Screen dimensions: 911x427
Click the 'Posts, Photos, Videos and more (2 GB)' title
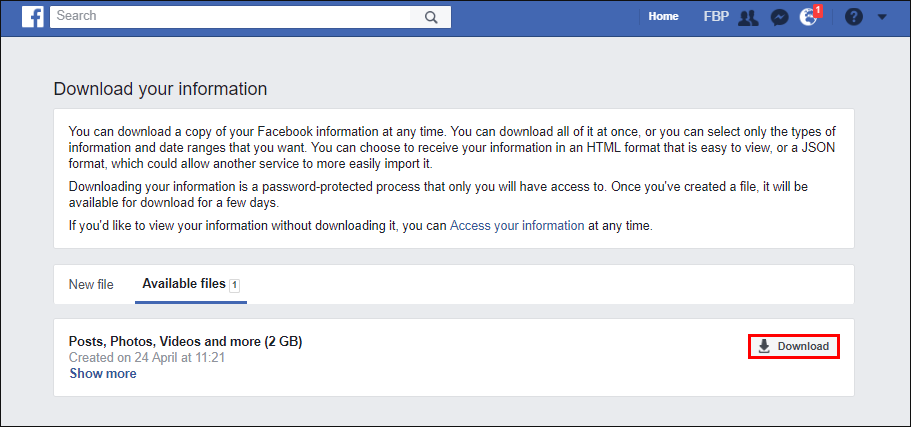(x=185, y=342)
